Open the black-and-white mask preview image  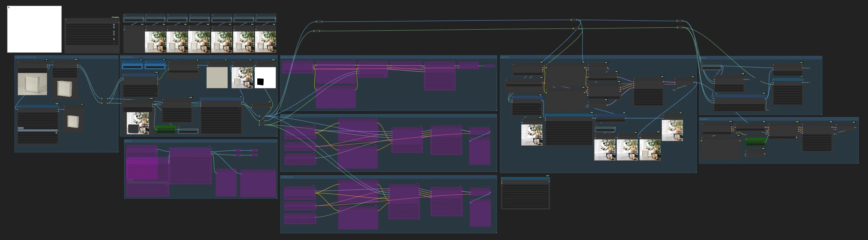(265, 78)
